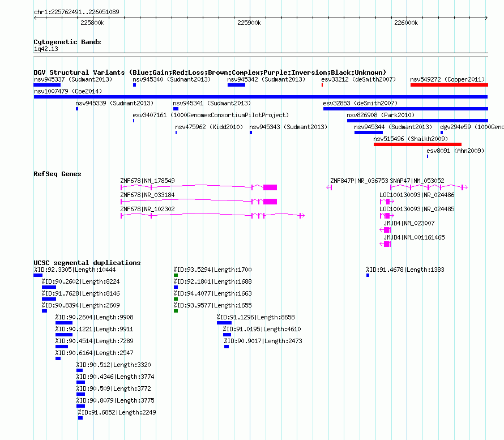The image size is (504, 440).
Task: Click the 1q42.13 cytogenetic band label
Action: coord(46,49)
